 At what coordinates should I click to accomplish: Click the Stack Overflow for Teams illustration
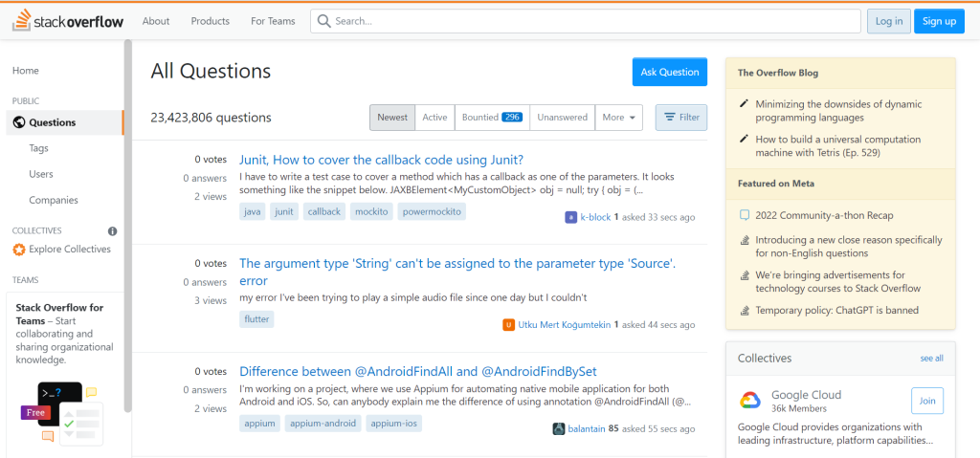[60, 413]
